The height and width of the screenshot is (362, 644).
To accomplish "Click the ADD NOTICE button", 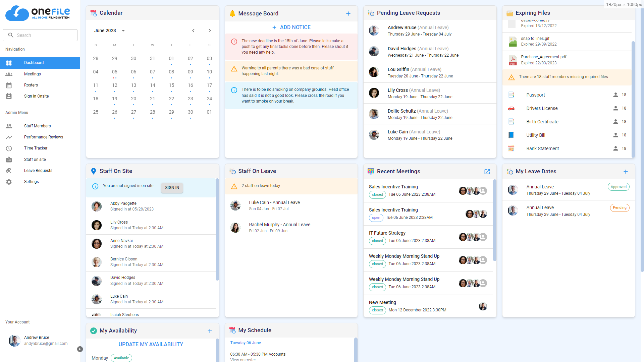I will (x=291, y=27).
